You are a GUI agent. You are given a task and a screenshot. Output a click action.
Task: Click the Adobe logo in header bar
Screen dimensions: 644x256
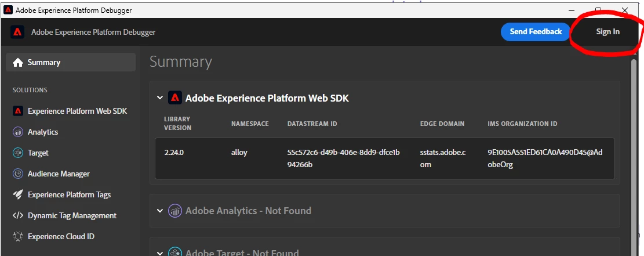pos(17,32)
